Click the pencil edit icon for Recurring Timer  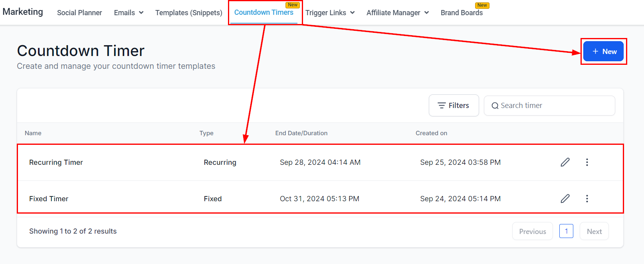point(565,162)
